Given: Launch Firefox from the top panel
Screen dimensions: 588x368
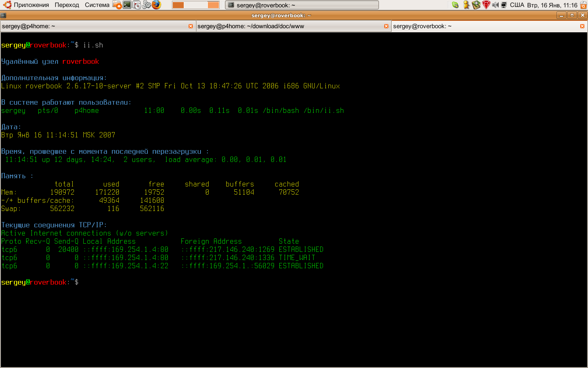Looking at the screenshot, I should 156,5.
